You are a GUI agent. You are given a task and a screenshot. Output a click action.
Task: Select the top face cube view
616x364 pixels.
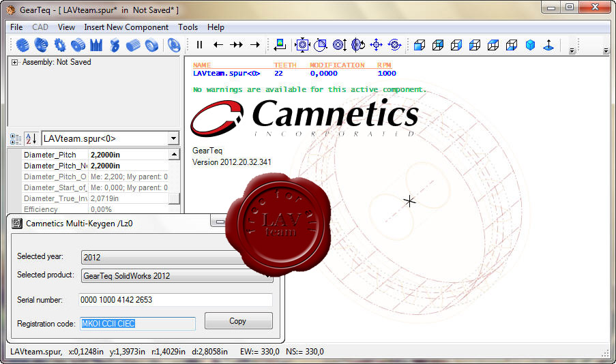[x=493, y=45]
